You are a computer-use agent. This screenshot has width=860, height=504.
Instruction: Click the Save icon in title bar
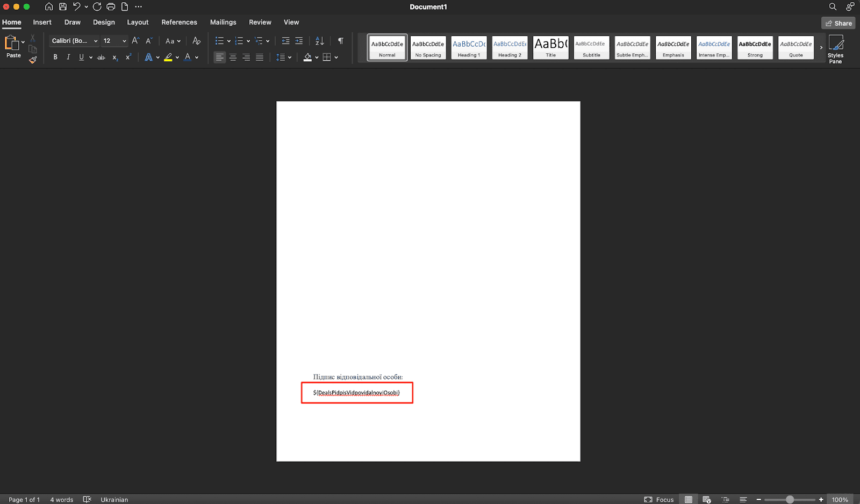(63, 7)
